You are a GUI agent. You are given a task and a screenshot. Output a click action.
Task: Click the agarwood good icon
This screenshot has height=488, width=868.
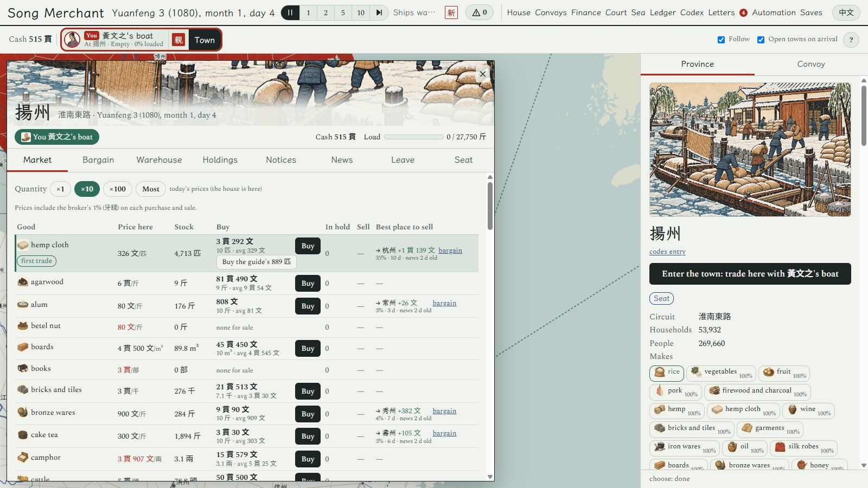click(23, 282)
